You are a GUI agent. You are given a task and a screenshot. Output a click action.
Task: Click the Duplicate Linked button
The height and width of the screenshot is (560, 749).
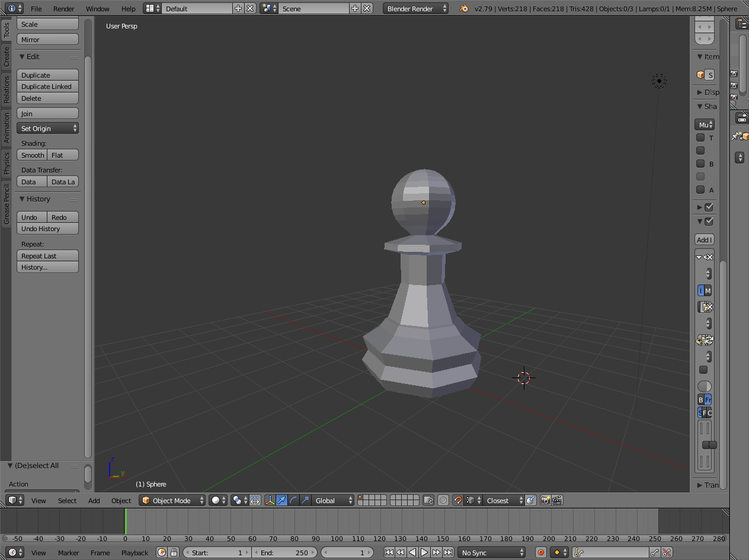pyautogui.click(x=47, y=87)
